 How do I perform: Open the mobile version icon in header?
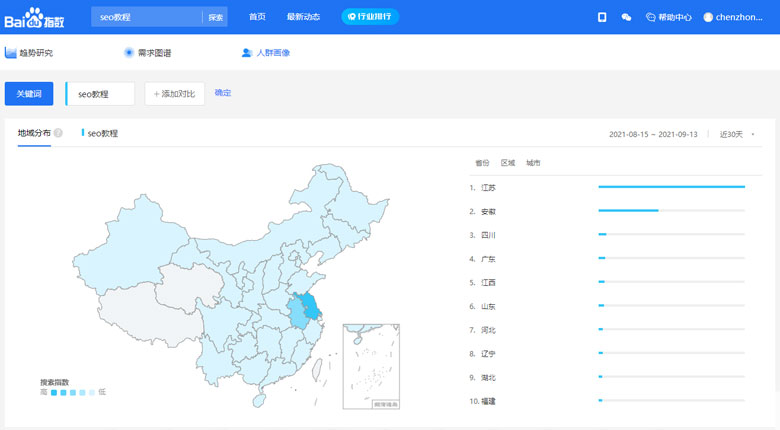(602, 17)
